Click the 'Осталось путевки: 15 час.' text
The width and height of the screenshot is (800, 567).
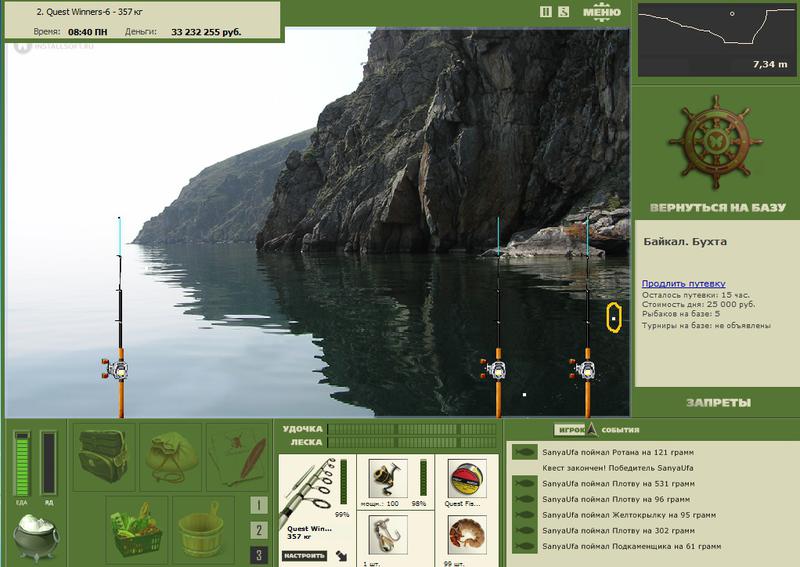[696, 295]
